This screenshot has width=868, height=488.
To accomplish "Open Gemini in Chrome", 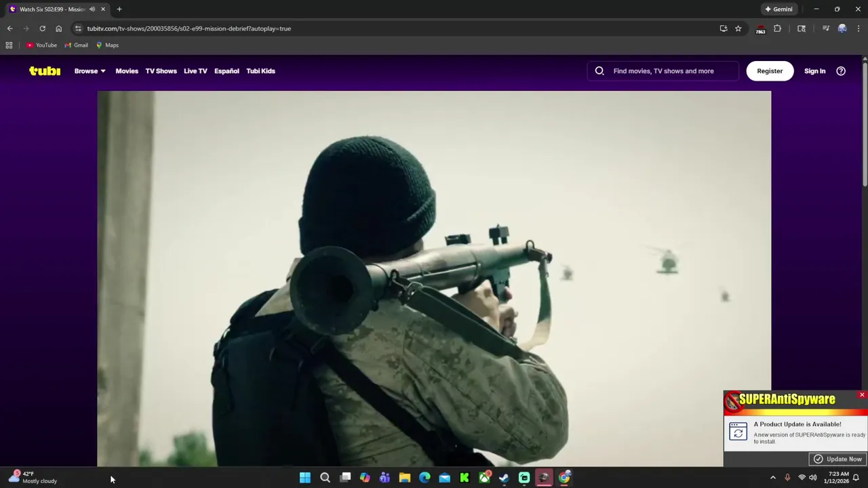I will coord(778,9).
